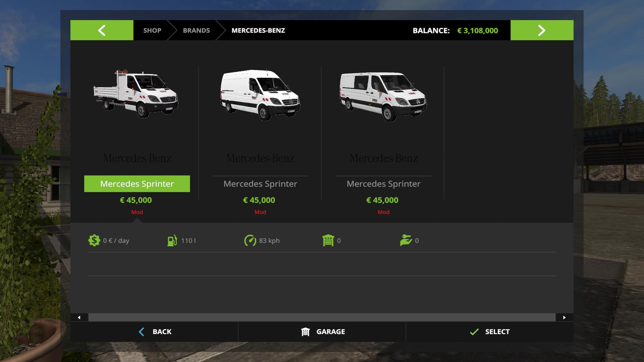This screenshot has height=362, width=644.
Task: Click the highlighted green Mercedes Sprinter label
Action: 137,184
